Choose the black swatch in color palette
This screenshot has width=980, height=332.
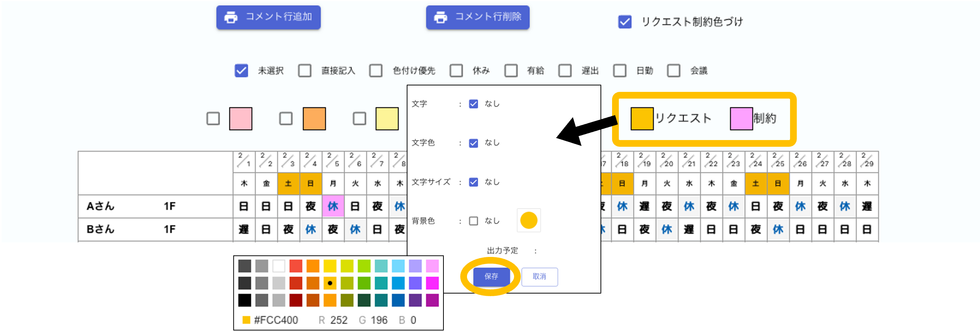[x=245, y=300]
